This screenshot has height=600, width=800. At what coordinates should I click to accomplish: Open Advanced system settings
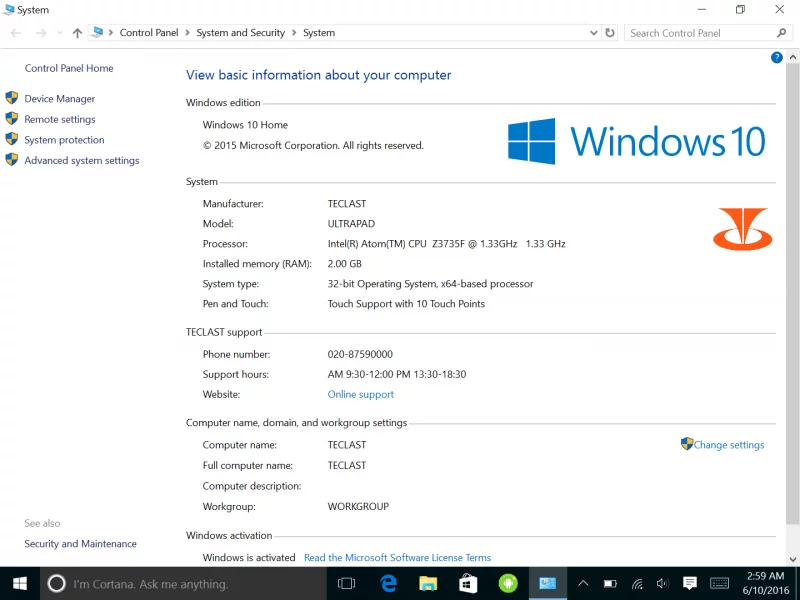click(x=82, y=160)
